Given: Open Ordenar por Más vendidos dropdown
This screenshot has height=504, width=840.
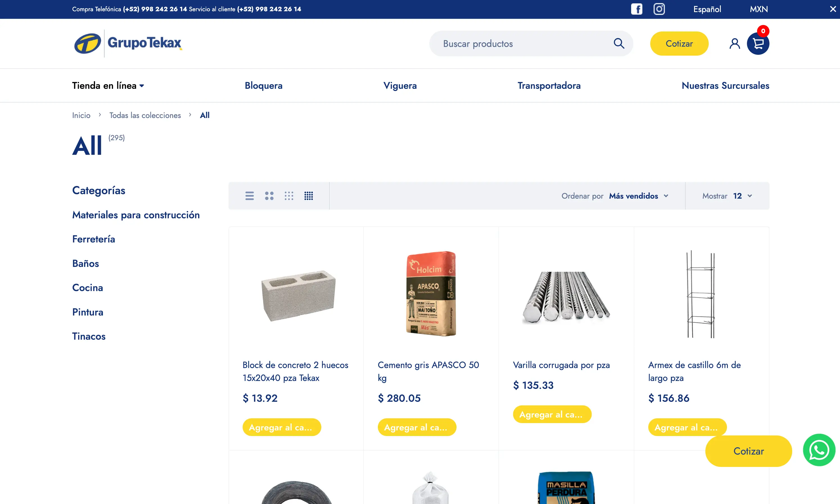Looking at the screenshot, I should coord(638,196).
